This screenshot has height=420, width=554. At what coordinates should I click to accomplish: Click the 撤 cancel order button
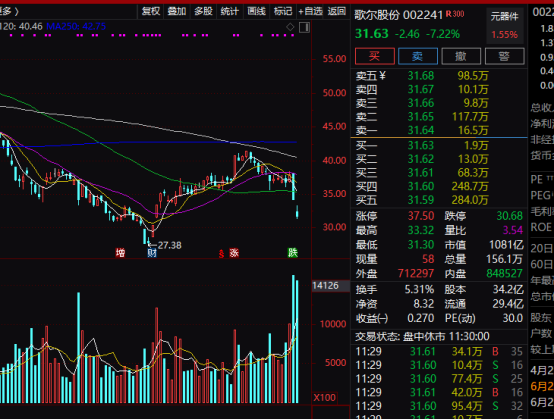[461, 56]
